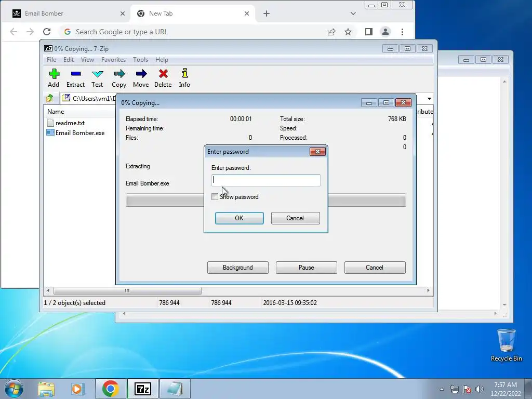Close the New Tab tab

[x=247, y=14]
